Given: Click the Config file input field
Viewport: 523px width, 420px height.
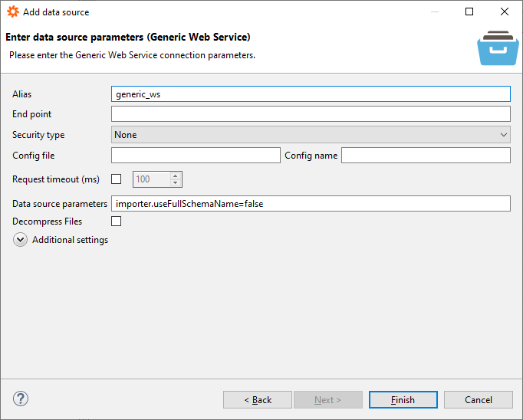Looking at the screenshot, I should (196, 156).
